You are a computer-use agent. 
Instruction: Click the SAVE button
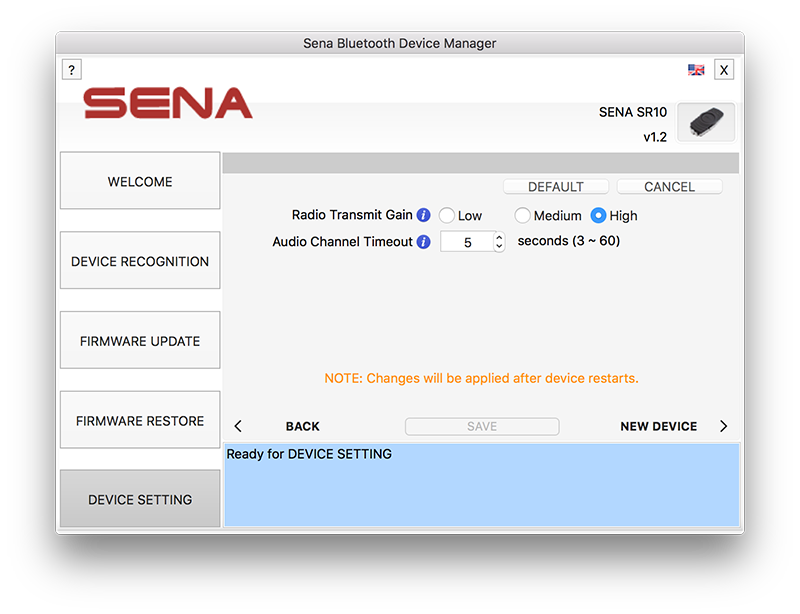point(482,426)
